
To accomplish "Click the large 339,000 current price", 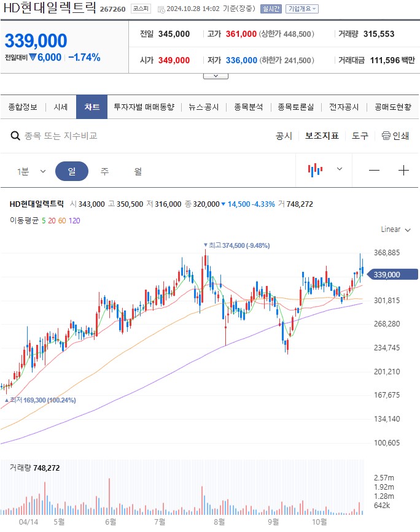I will [x=36, y=40].
